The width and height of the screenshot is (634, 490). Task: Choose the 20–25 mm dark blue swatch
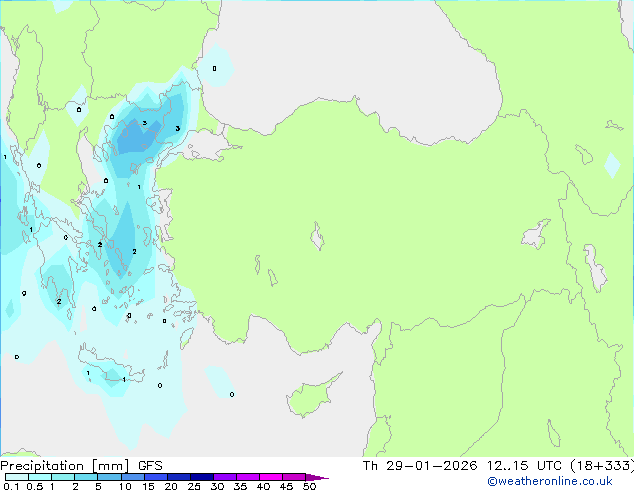179,477
